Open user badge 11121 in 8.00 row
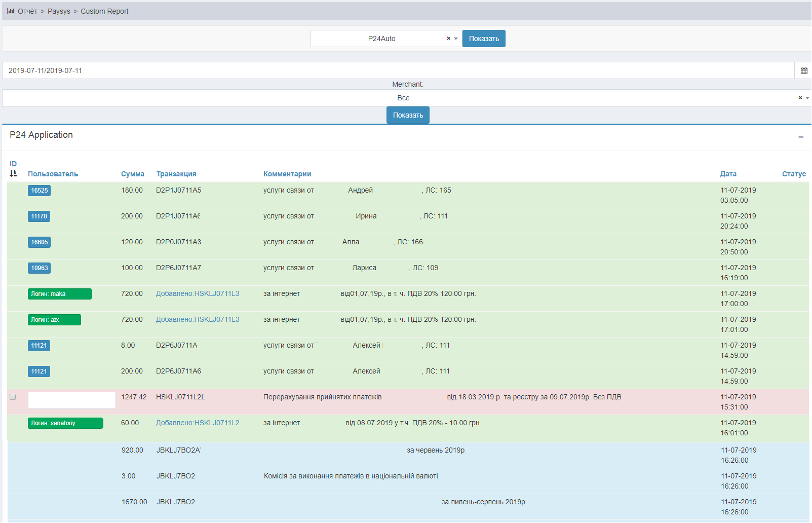Screen dimensions: 812x523 [39, 346]
